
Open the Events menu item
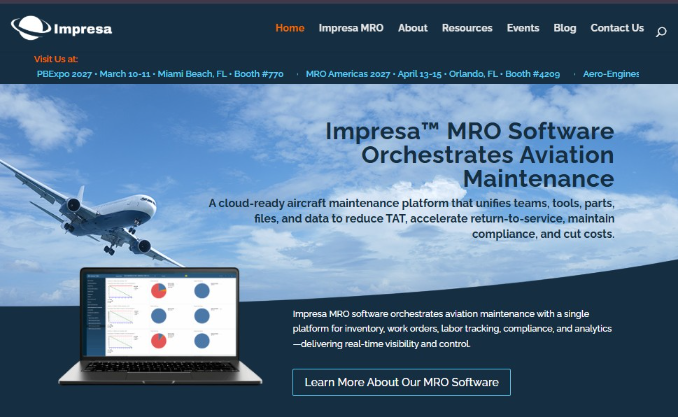click(523, 28)
